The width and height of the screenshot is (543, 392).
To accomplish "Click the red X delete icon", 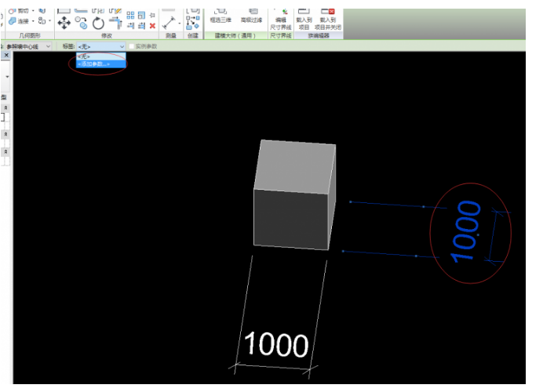I will click(x=152, y=25).
